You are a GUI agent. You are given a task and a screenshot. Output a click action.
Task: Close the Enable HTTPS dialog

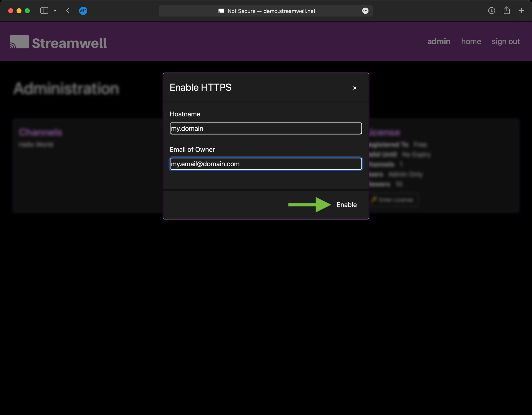(x=354, y=88)
